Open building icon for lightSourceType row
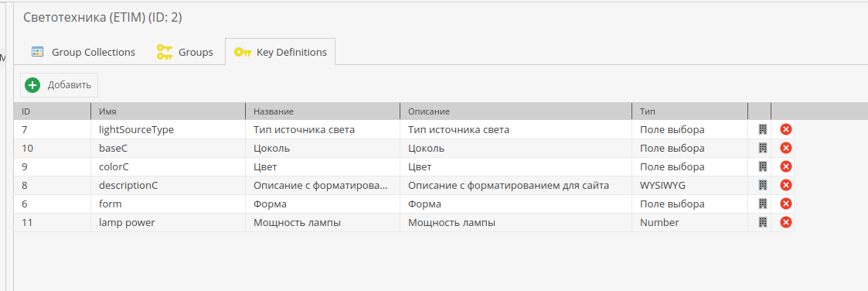This screenshot has height=291, width=868. [762, 130]
